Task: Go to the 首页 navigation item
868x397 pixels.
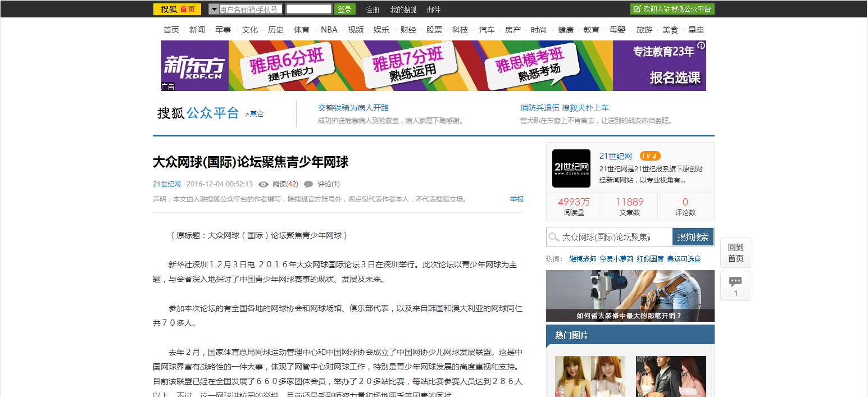Action: coord(171,30)
